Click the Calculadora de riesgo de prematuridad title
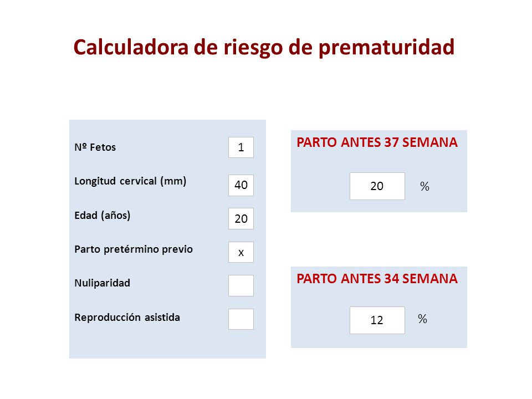This screenshot has width=532, height=399. pyautogui.click(x=264, y=47)
